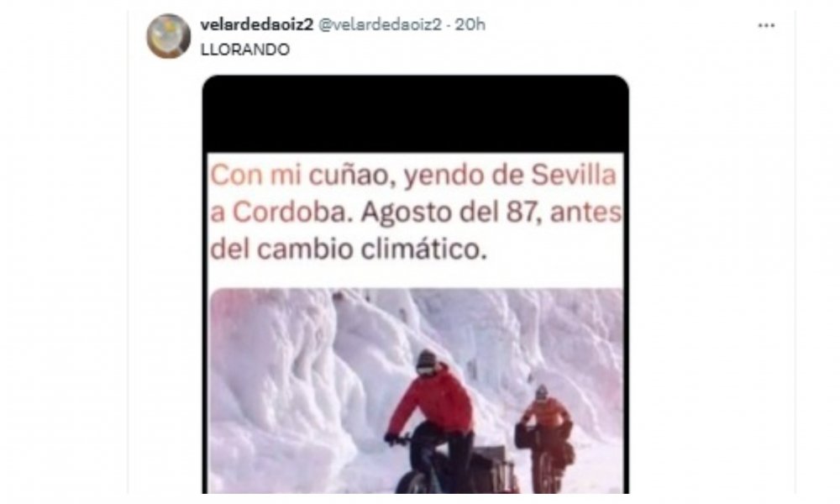
Task: Click the velardedaoiz2 profile avatar
Action: [168, 36]
